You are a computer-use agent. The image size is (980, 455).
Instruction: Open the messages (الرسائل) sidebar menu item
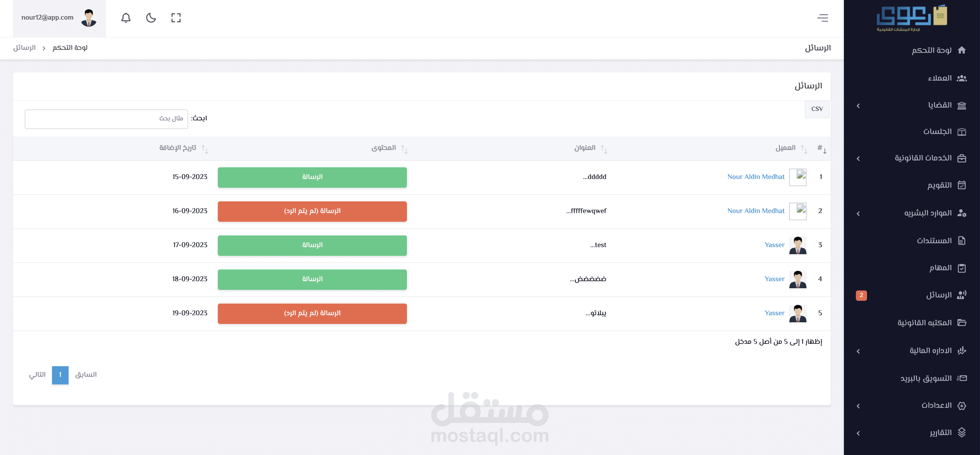click(x=939, y=295)
